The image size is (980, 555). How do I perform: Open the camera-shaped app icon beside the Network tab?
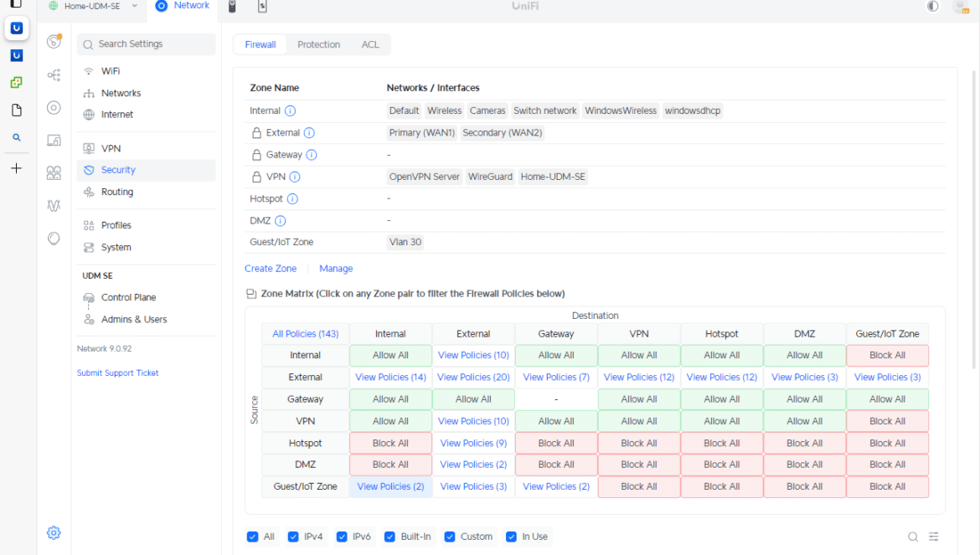(232, 6)
